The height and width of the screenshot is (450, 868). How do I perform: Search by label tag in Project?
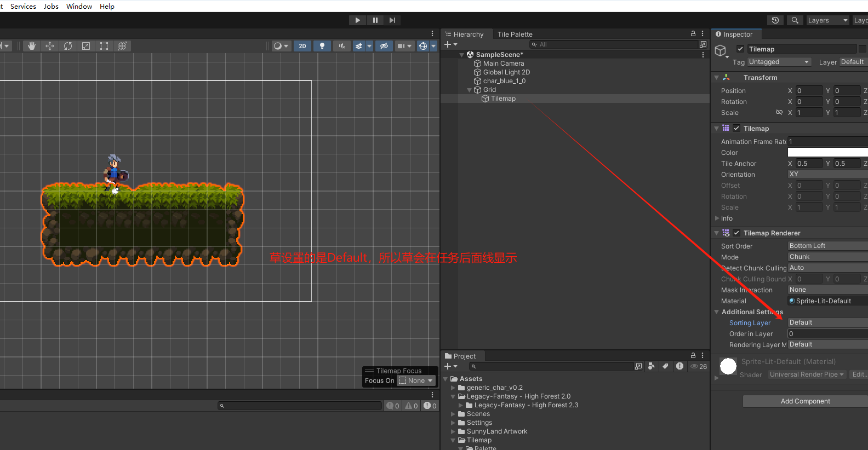pyautogui.click(x=665, y=366)
